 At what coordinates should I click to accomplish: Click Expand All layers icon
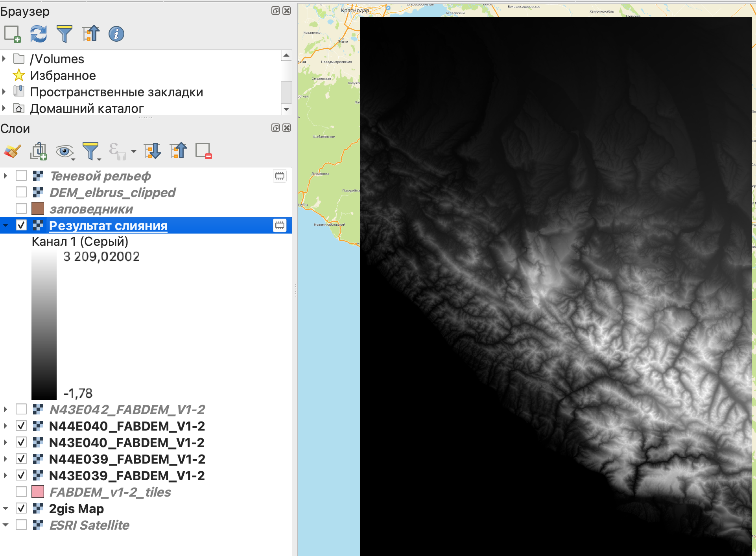152,151
